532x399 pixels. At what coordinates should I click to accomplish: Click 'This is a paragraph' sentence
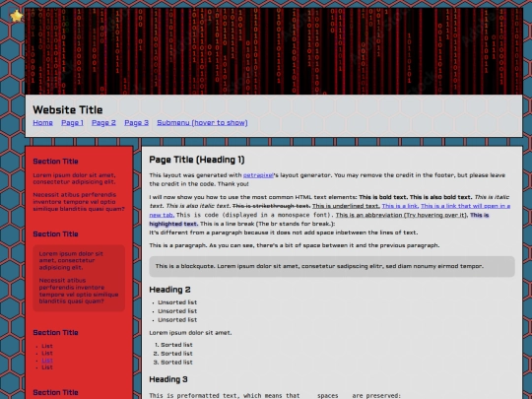tap(295, 245)
